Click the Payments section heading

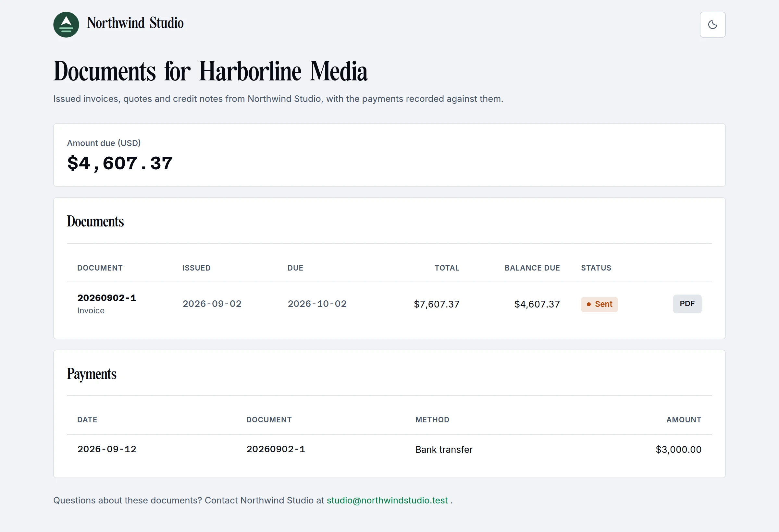[92, 374]
